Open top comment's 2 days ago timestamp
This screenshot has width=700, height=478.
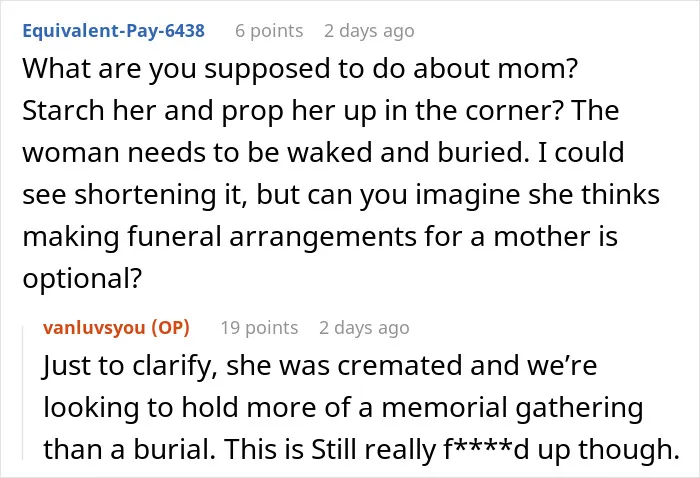pyautogui.click(x=369, y=31)
